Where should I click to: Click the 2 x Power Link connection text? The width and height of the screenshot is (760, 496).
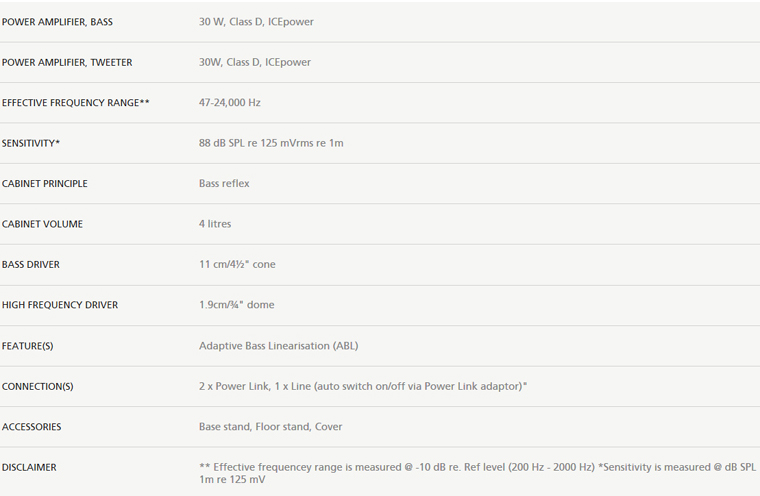(x=363, y=386)
